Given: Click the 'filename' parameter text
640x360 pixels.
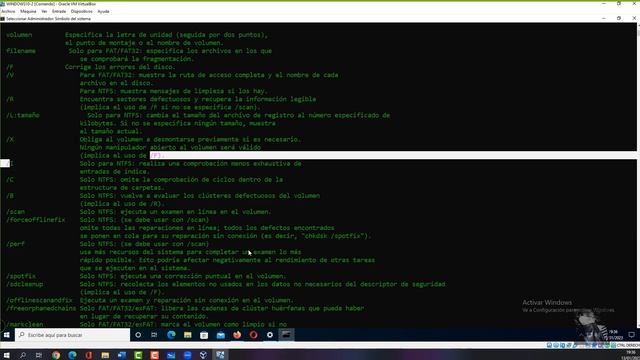Looking at the screenshot, I should pyautogui.click(x=21, y=51).
